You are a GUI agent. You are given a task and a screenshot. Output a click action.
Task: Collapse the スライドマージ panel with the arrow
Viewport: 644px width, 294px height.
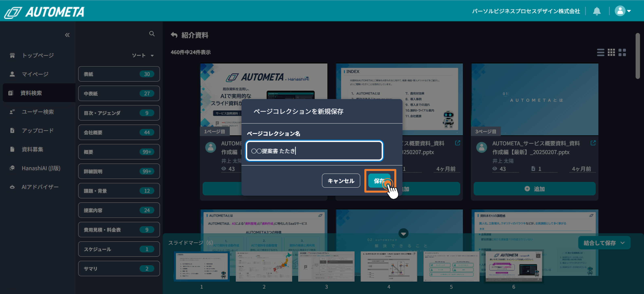click(403, 234)
